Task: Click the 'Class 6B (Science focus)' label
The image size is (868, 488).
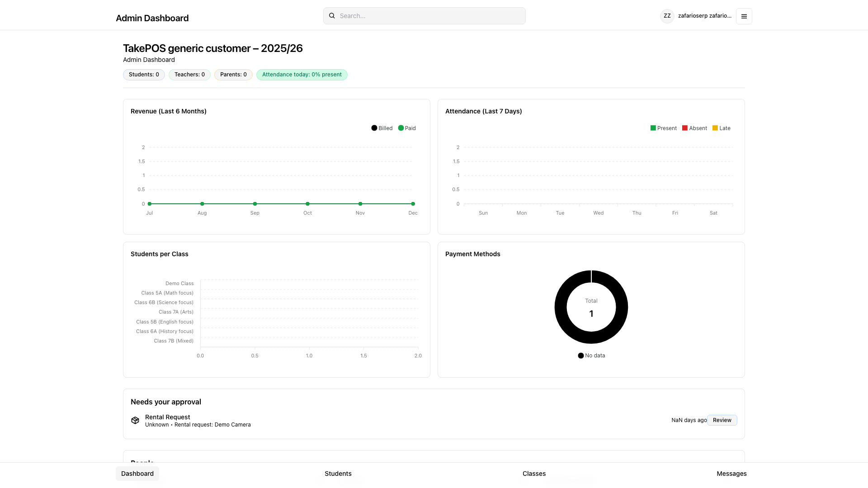Action: [164, 302]
